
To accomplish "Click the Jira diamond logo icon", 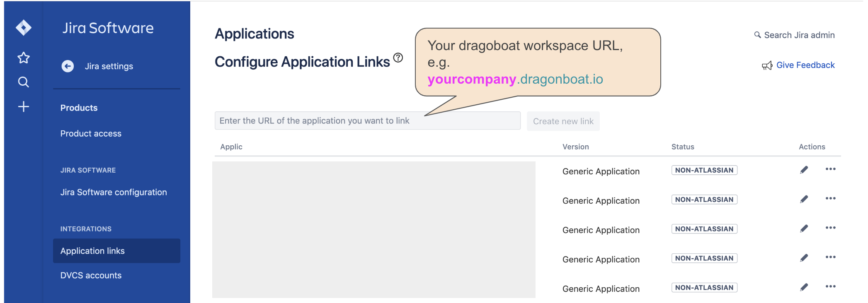I will pos(24,28).
